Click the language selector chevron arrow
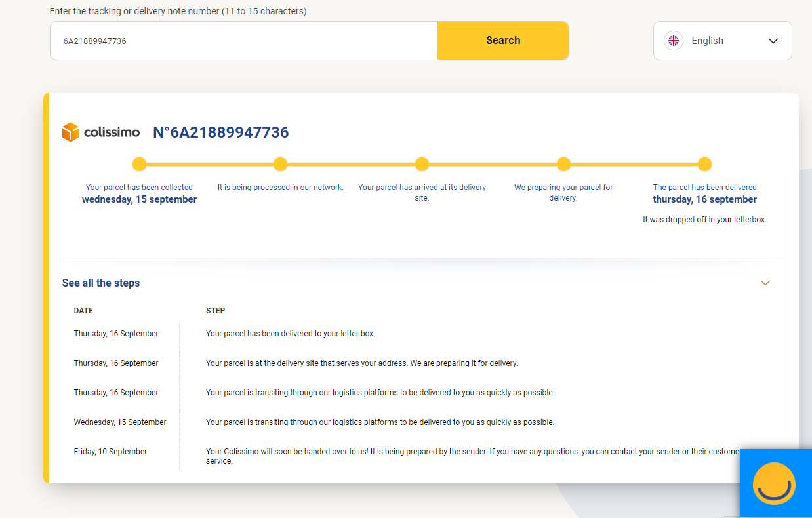Screen dimensions: 812x518 pos(773,41)
